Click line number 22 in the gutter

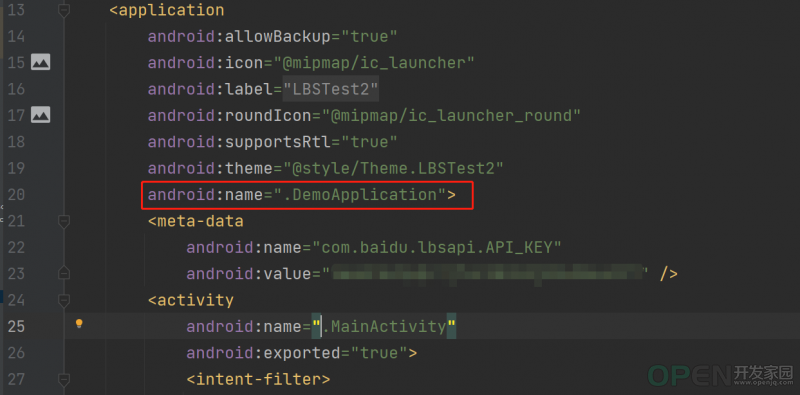pos(17,247)
